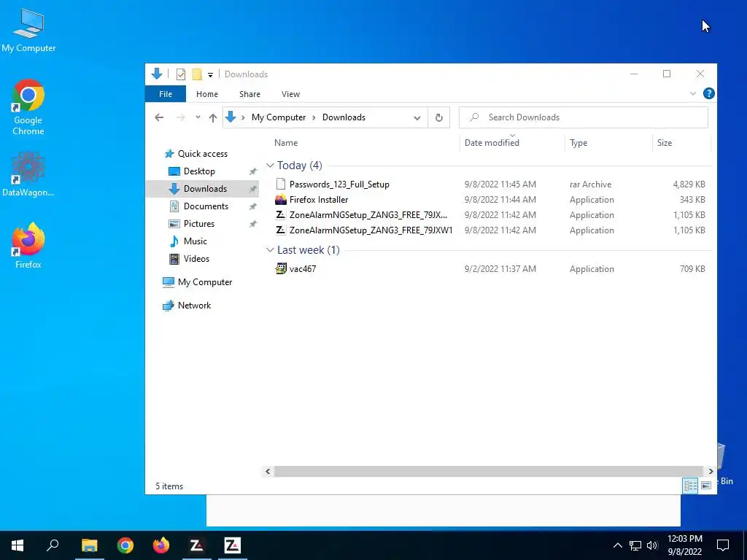Click My Computer in address breadcrumb
Viewport: 747px width, 560px height.
tap(279, 117)
